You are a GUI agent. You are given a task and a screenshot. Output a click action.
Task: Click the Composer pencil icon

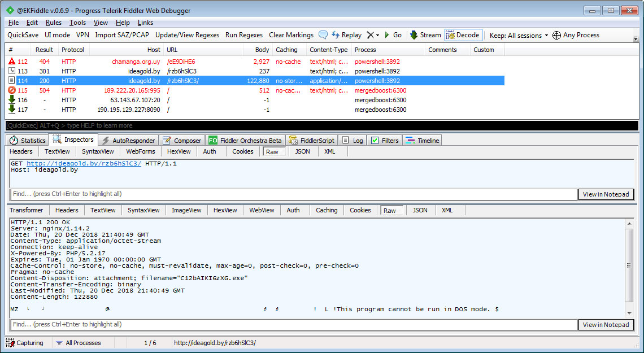coord(167,141)
